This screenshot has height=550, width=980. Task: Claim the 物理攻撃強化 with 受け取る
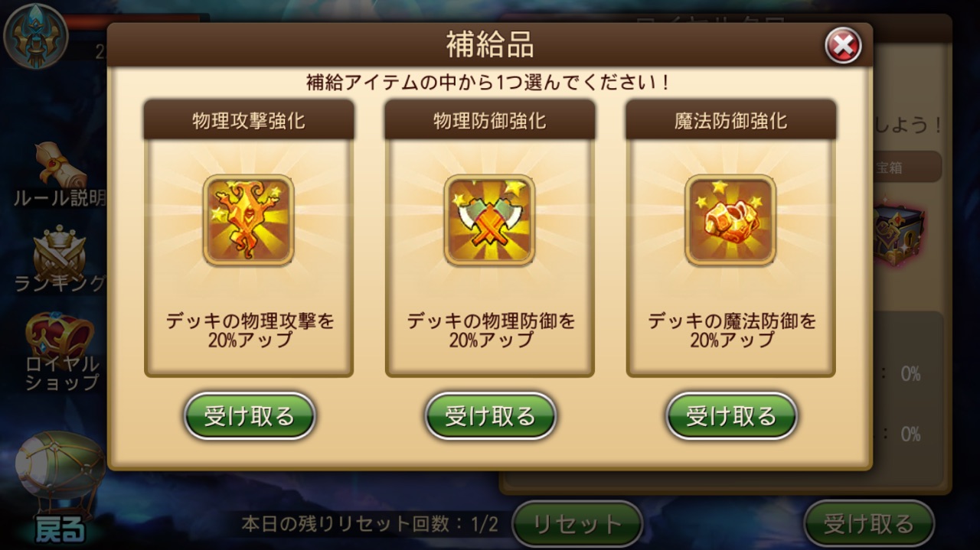(250, 416)
